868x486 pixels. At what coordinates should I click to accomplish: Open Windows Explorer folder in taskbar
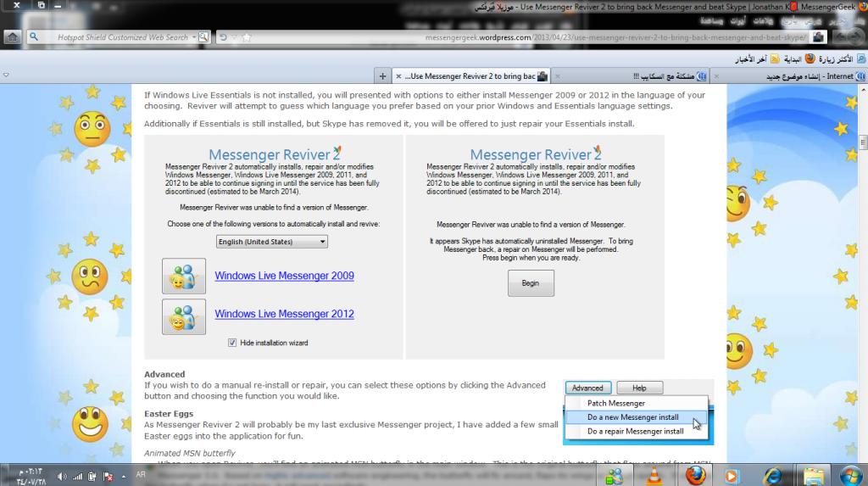point(813,474)
